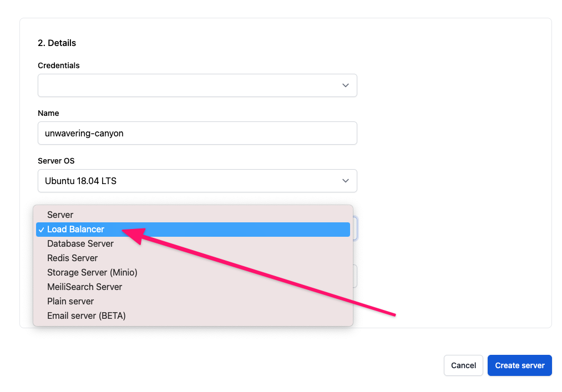The image size is (562, 392).
Task: Select Database Server option
Action: pyautogui.click(x=193, y=243)
